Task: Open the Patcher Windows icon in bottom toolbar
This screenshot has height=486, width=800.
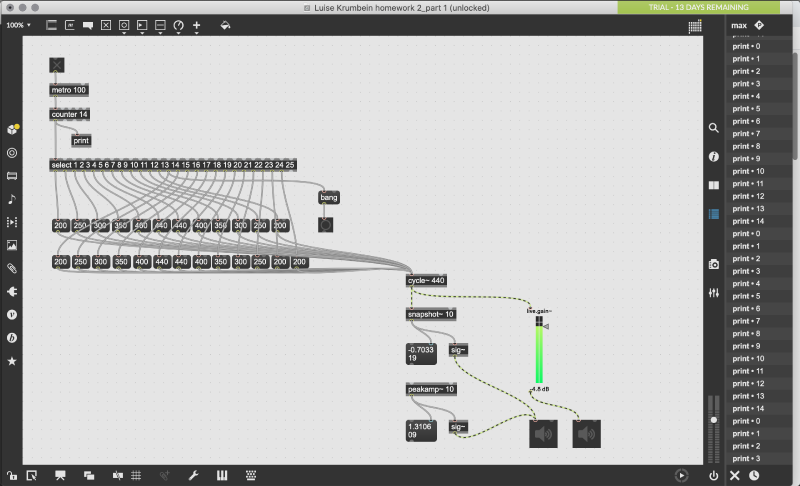Action: pos(89,475)
